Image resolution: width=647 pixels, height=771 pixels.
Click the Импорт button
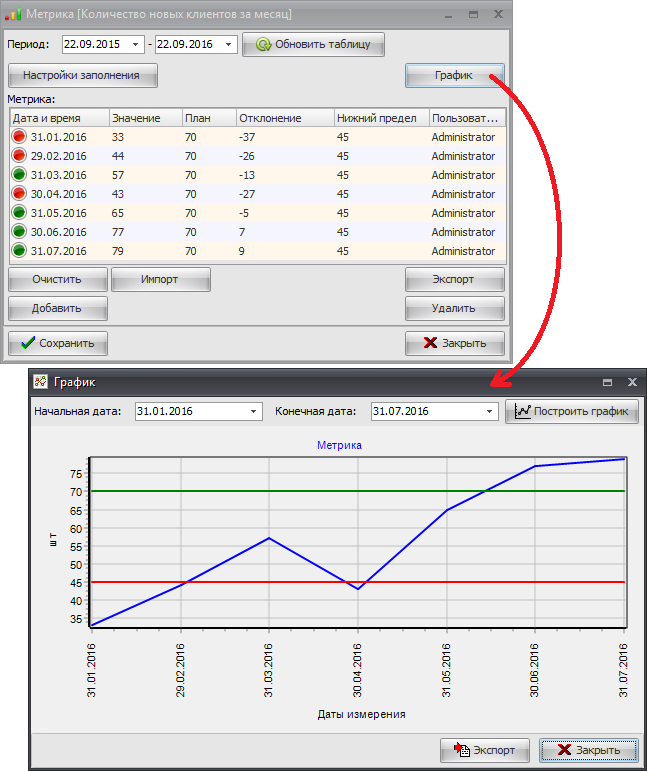160,279
